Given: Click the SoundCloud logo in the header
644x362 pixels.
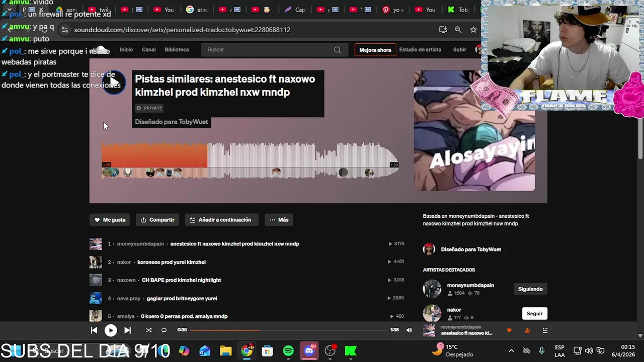Looking at the screenshot, I should [101, 50].
